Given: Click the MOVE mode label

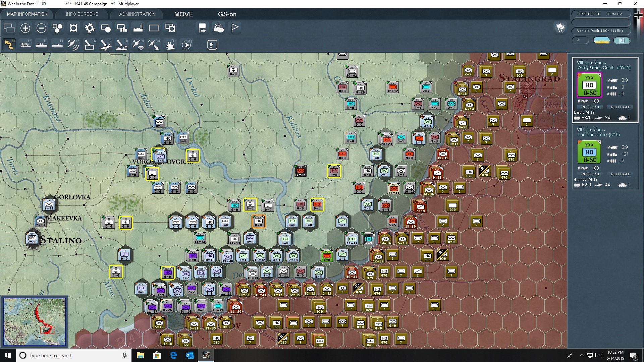Looking at the screenshot, I should tap(183, 14).
